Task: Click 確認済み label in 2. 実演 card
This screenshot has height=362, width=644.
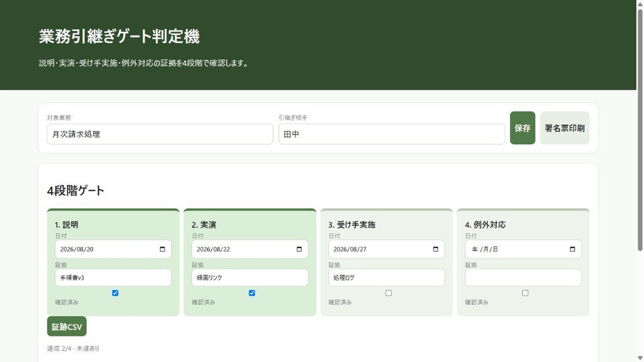Action: point(203,302)
